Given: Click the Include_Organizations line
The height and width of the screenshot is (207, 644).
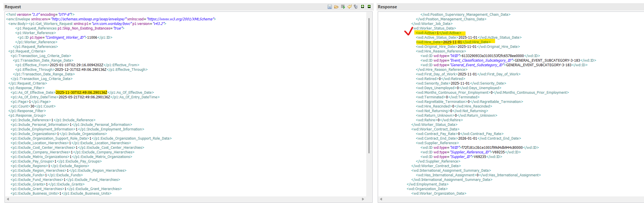Looking at the screenshot, I should pyautogui.click(x=59, y=134).
